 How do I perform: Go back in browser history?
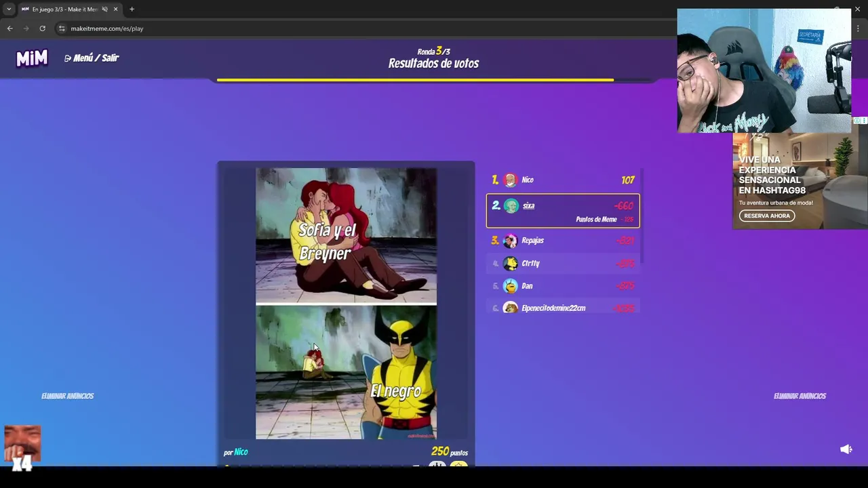pos(9,28)
